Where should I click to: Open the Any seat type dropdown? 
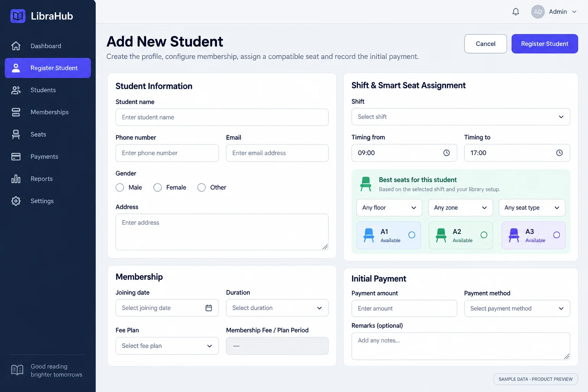(532, 207)
